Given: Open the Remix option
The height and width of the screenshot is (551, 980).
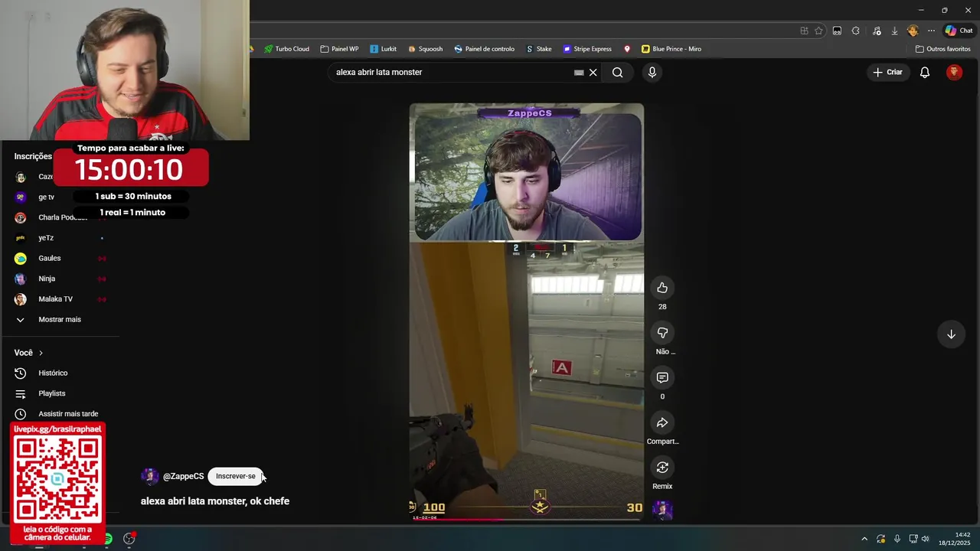Looking at the screenshot, I should pyautogui.click(x=662, y=468).
